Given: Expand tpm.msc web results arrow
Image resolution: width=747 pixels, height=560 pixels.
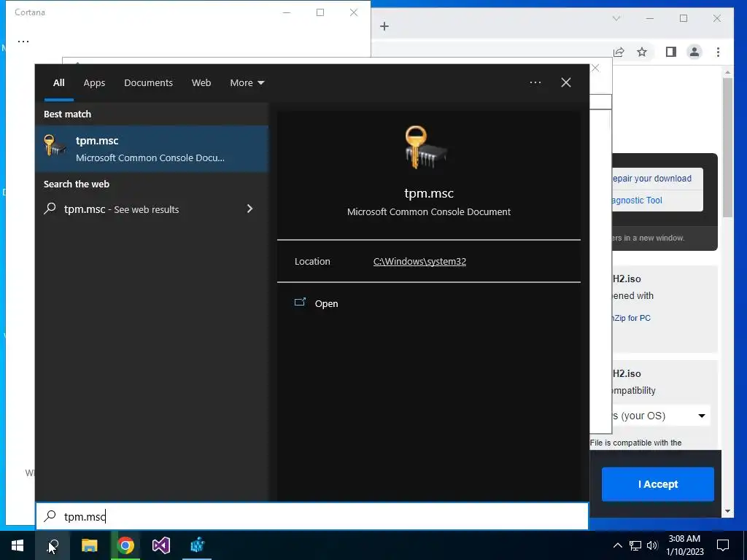Looking at the screenshot, I should coord(249,209).
